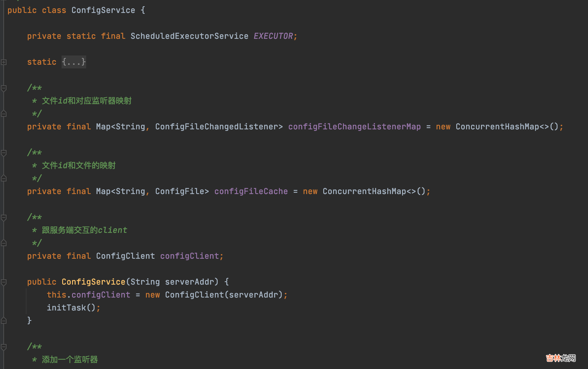The height and width of the screenshot is (369, 588).
Task: Click the ConfigFileChangedListener type name
Action: point(216,127)
